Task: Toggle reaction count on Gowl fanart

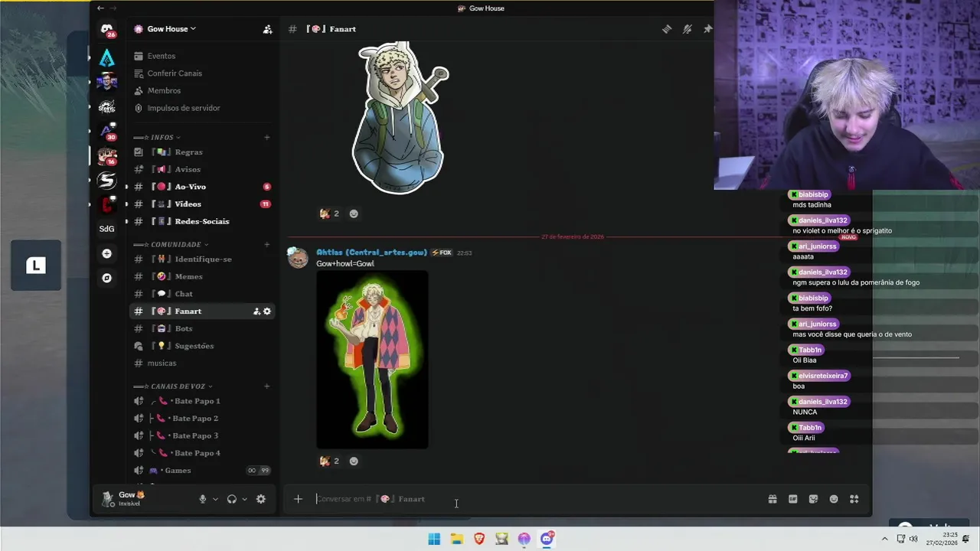Action: point(329,461)
